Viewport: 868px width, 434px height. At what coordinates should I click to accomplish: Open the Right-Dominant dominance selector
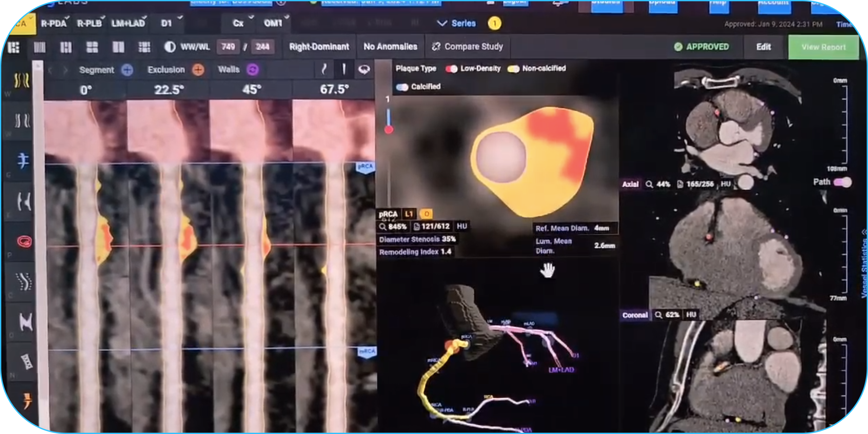(x=319, y=47)
